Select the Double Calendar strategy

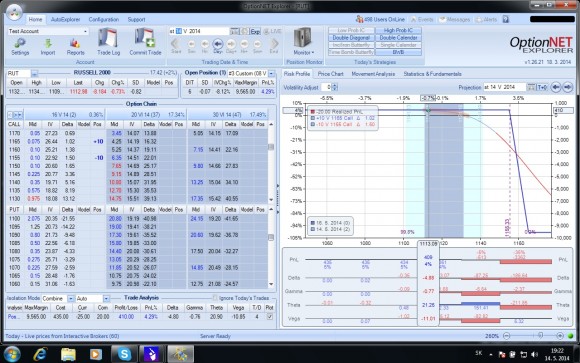point(398,38)
